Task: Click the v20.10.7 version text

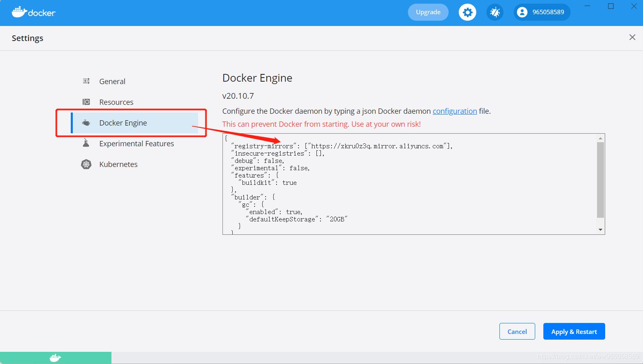Action: [238, 96]
